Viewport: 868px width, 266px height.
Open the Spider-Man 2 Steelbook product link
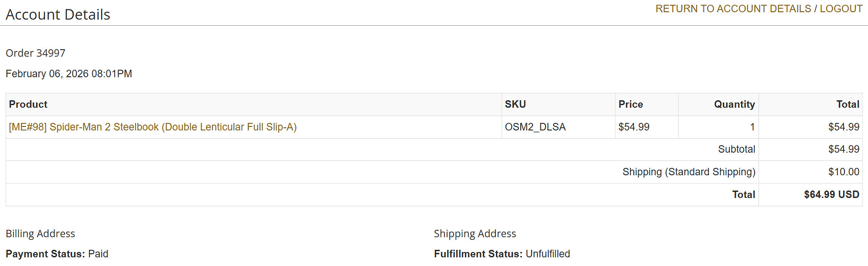pyautogui.click(x=153, y=127)
